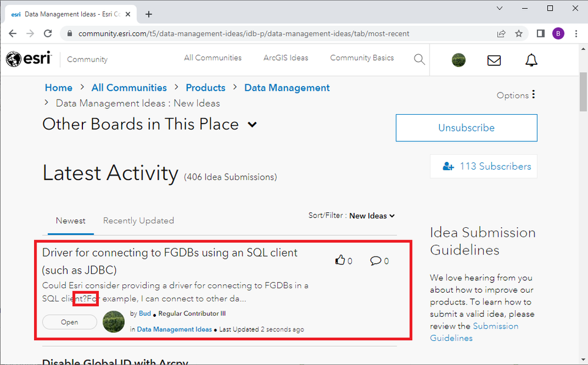Click the browser address bar URL
The image size is (588, 365).
click(243, 34)
